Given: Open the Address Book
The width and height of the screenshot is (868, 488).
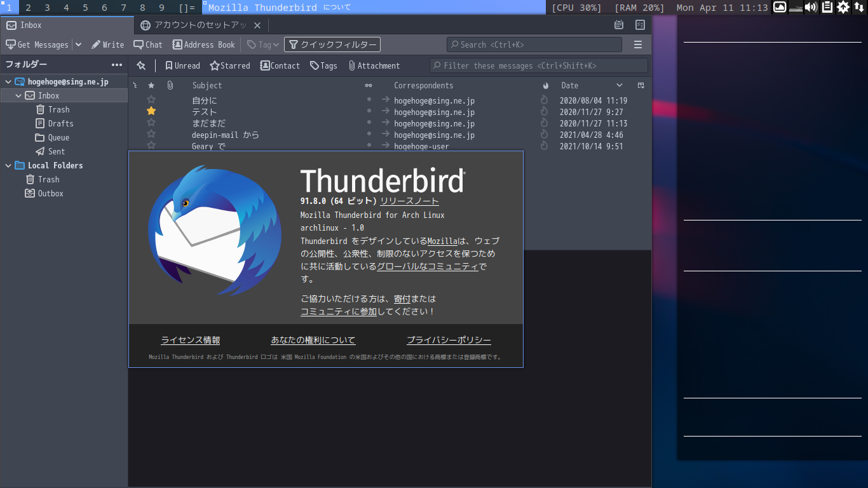Looking at the screenshot, I should (x=203, y=44).
